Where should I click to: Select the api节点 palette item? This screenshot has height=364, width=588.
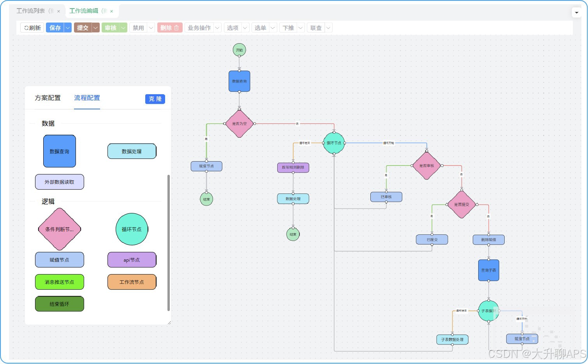coord(132,260)
